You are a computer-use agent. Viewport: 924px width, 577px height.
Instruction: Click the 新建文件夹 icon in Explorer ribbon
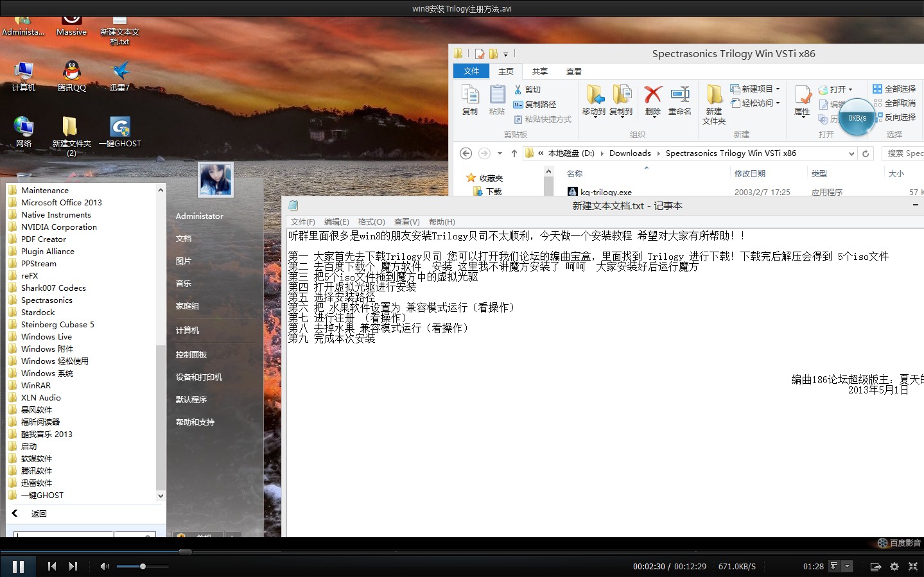coord(714,104)
